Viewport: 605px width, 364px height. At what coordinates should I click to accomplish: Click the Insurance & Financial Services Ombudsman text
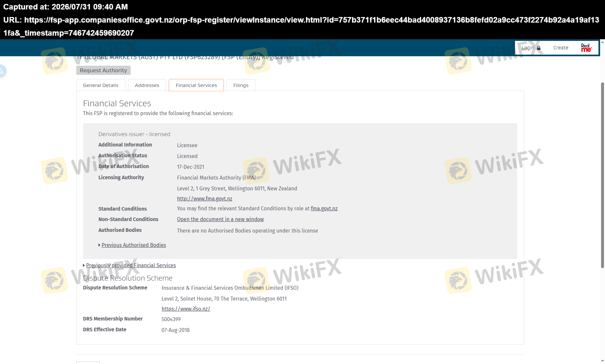(230, 288)
